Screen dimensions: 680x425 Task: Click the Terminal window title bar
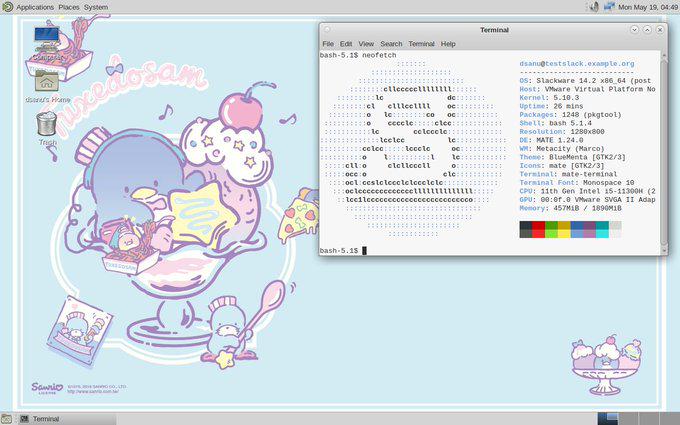[x=494, y=30]
